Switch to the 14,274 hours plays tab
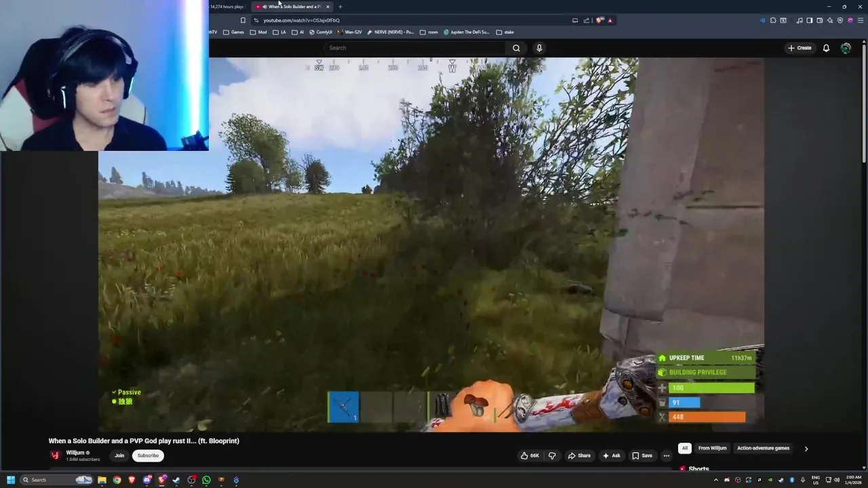The image size is (868, 488). [228, 7]
